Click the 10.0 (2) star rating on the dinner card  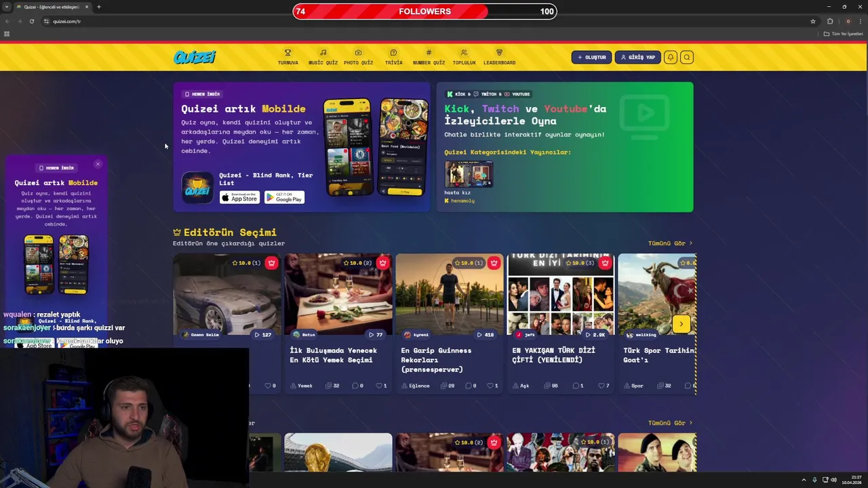pyautogui.click(x=357, y=263)
